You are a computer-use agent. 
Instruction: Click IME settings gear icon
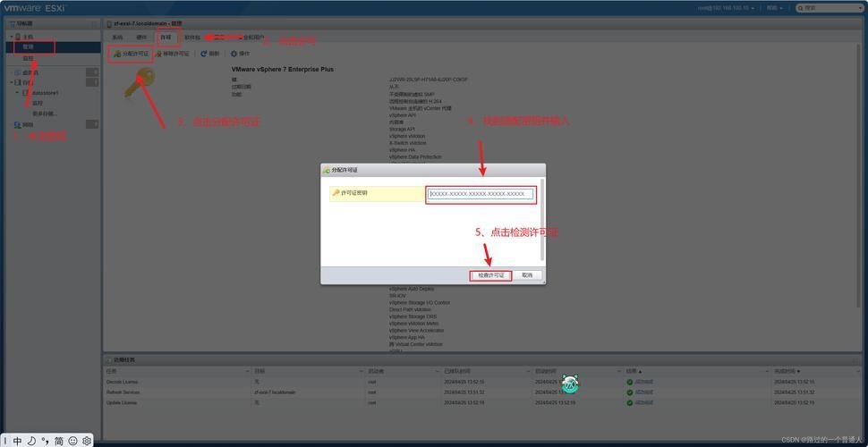(87, 441)
